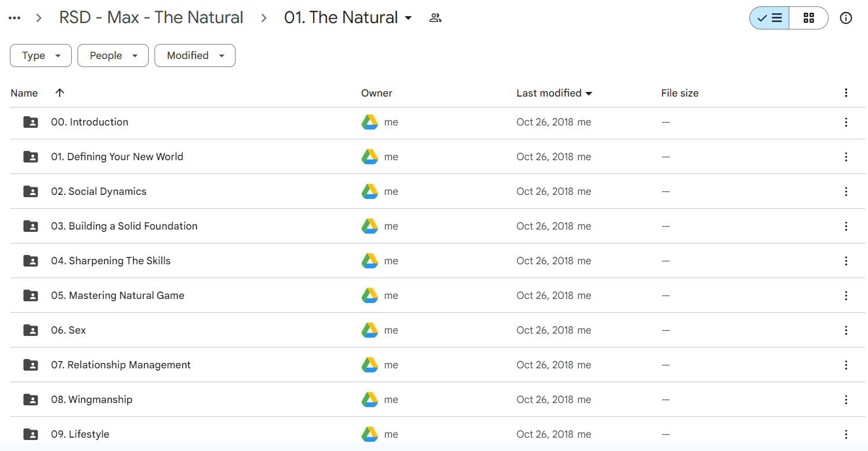This screenshot has height=451, width=868.
Task: Select the 00. Introduction folder name
Action: [90, 122]
